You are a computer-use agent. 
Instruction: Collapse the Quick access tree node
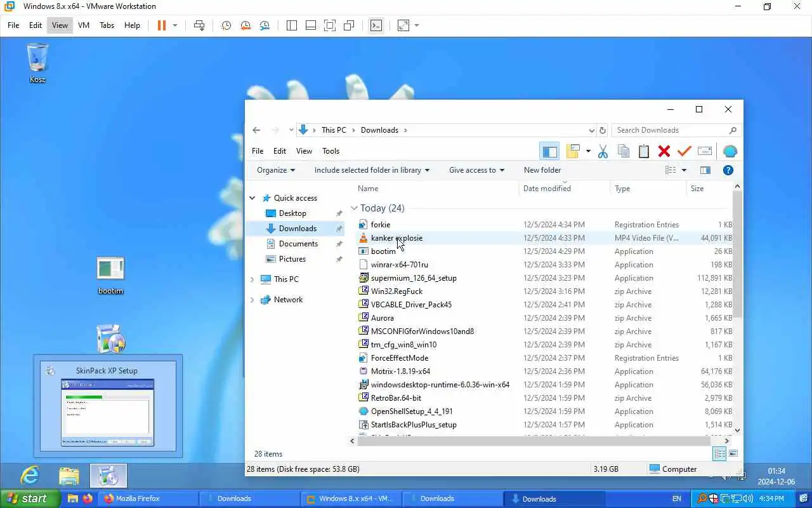pyautogui.click(x=252, y=198)
